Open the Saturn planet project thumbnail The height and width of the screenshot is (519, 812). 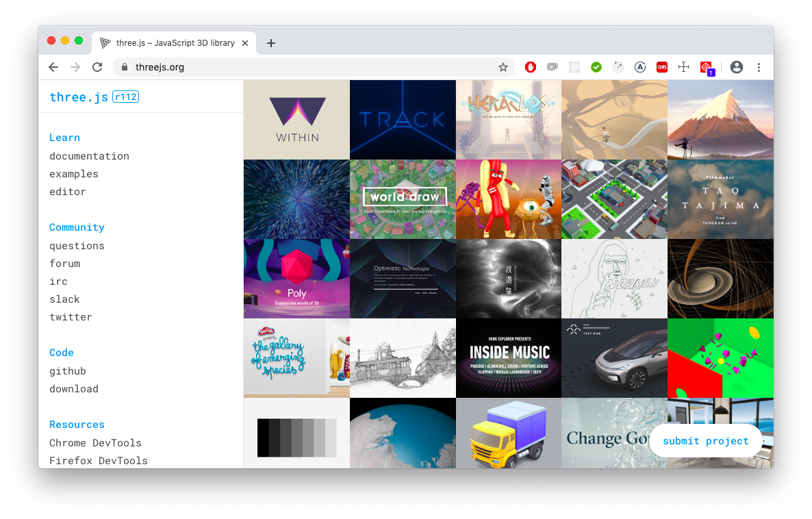coord(720,279)
